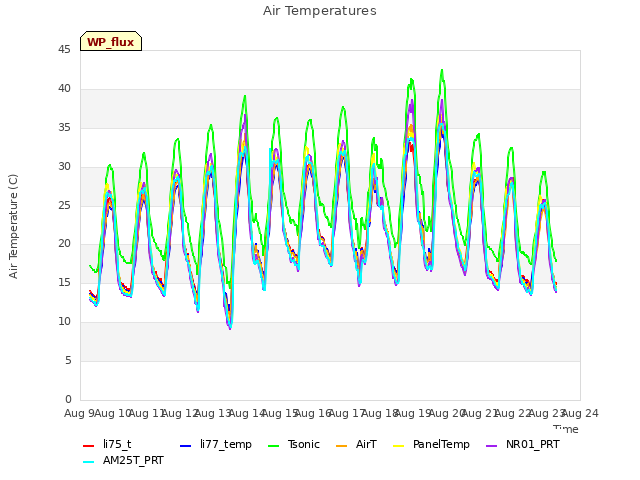Click the green Tsonic legend swatch
The width and height of the screenshot is (640, 480).
tap(273, 446)
